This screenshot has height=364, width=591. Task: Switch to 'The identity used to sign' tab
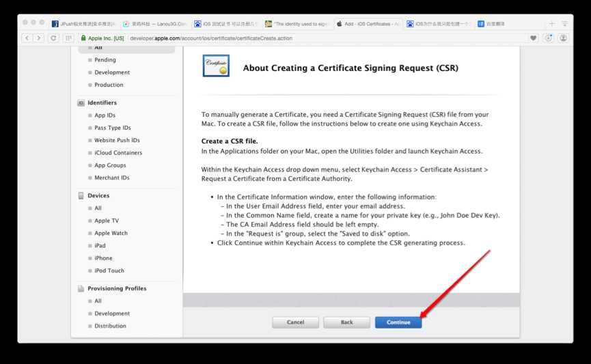297,24
